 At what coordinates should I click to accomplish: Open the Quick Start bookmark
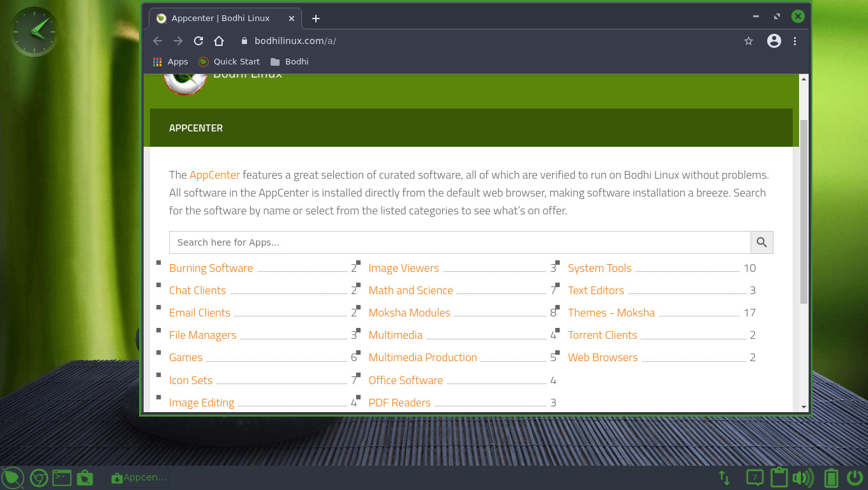click(x=229, y=62)
